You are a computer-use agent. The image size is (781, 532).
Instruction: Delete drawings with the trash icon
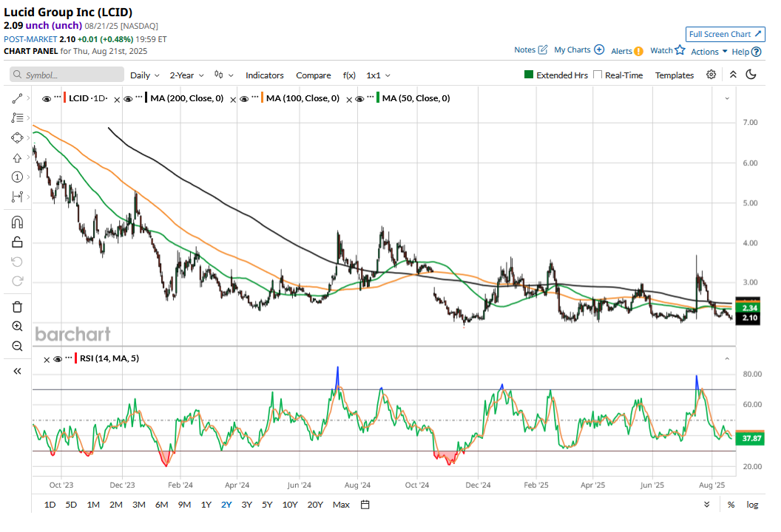pos(17,307)
